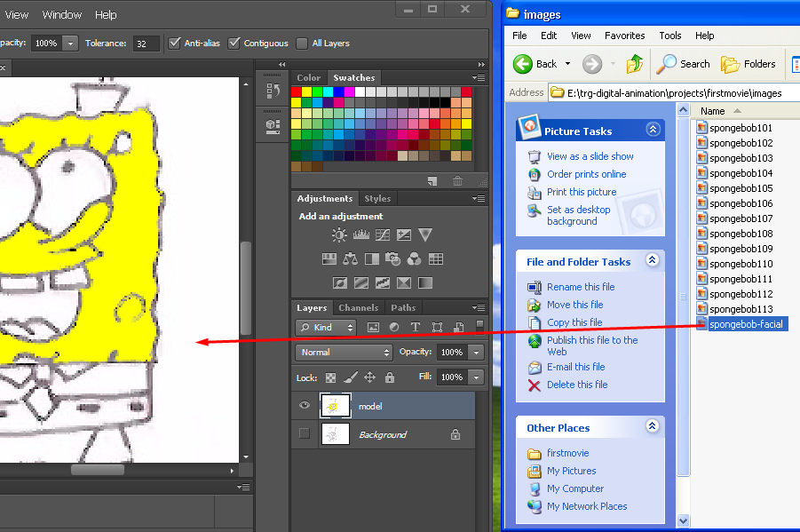This screenshot has height=532, width=800.
Task: Create new swatch from foreground color
Action: coord(432,180)
